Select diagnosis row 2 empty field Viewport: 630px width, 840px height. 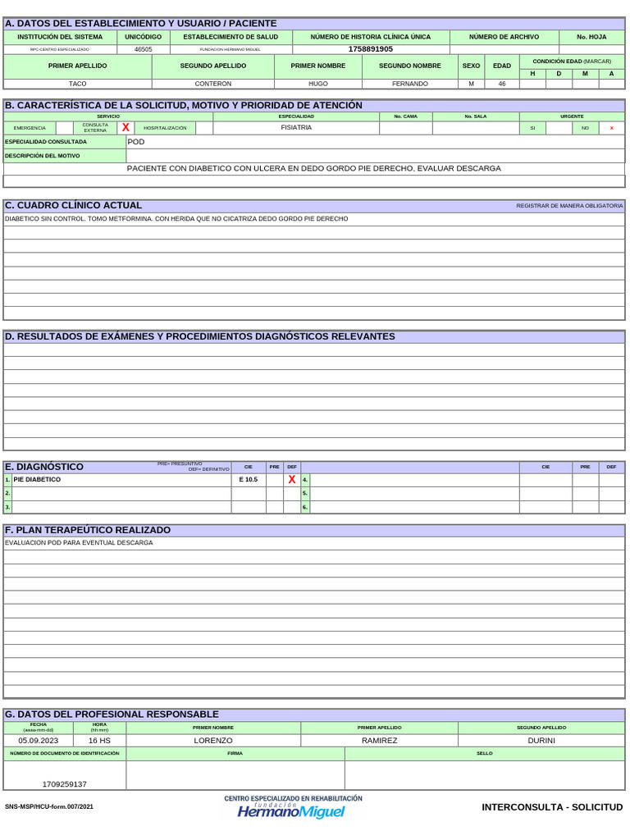[x=121, y=493]
